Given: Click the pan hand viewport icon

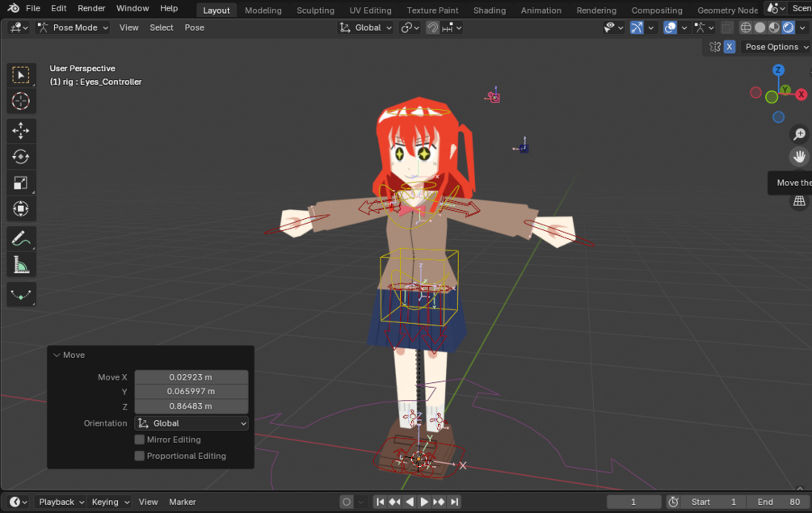Looking at the screenshot, I should pos(799,157).
